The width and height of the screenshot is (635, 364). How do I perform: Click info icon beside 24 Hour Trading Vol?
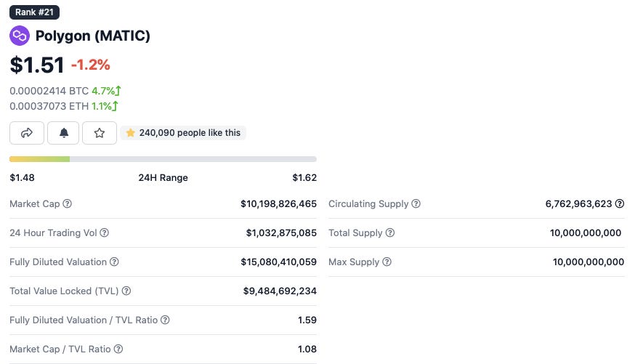point(104,233)
